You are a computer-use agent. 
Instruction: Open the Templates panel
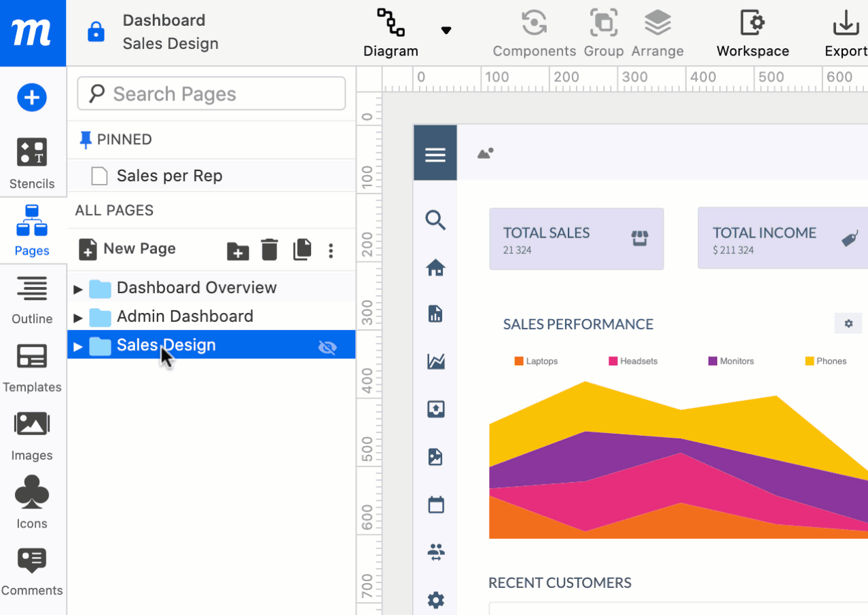coord(32,367)
